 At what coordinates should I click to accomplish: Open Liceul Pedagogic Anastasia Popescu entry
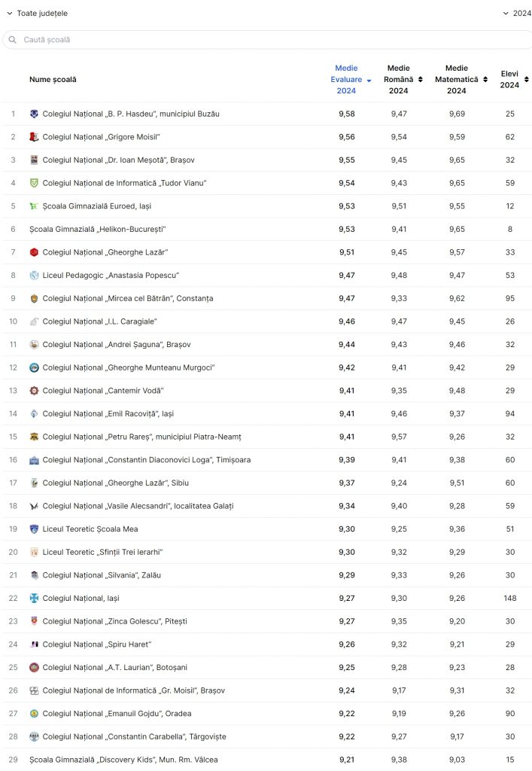coord(111,276)
